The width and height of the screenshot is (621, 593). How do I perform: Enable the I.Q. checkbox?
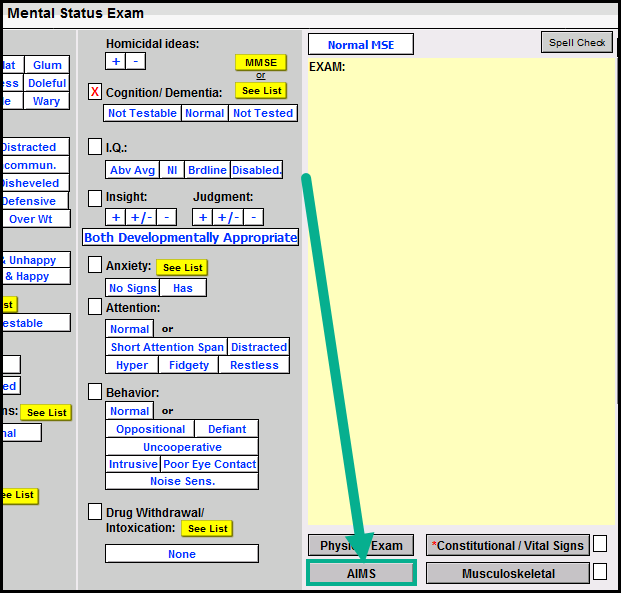[95, 147]
